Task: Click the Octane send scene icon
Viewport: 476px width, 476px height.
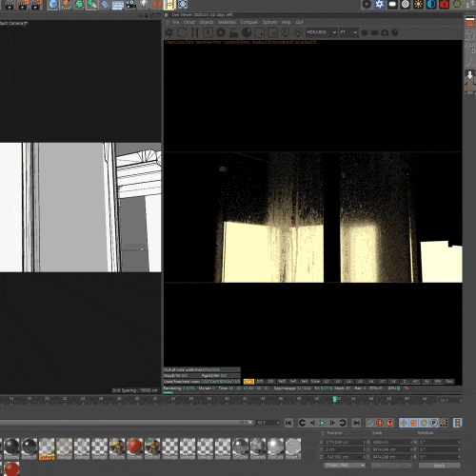Action: (x=169, y=32)
